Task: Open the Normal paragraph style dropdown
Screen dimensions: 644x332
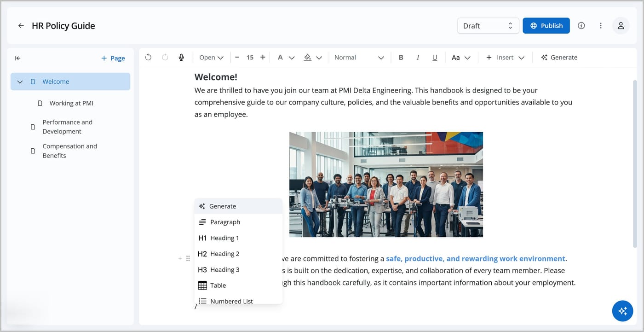Action: point(359,58)
